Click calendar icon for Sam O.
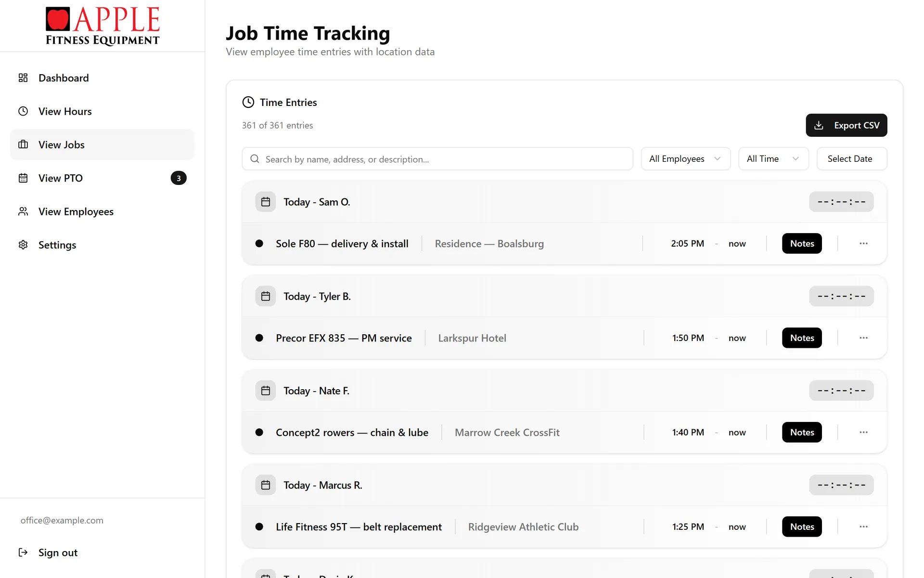This screenshot has height=578, width=924. click(x=266, y=202)
